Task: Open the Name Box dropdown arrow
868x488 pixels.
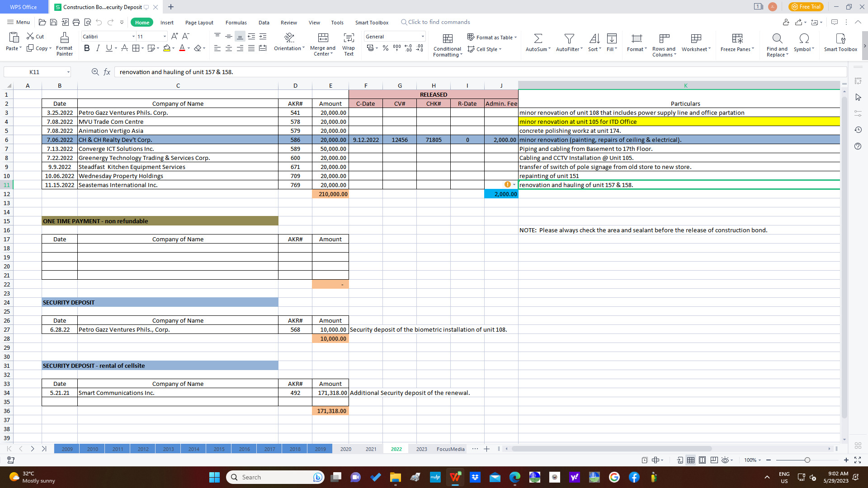Action: coord(68,72)
